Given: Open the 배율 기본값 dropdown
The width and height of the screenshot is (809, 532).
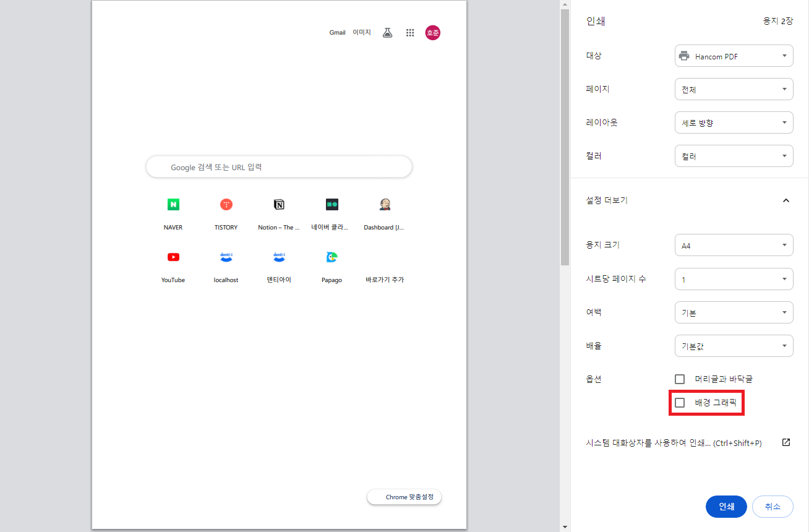Looking at the screenshot, I should pos(734,346).
